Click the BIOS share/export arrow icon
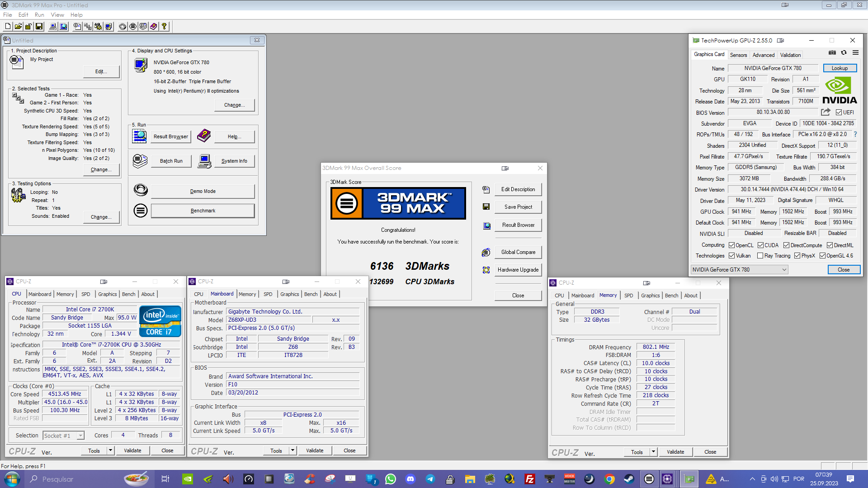The height and width of the screenshot is (488, 868). (x=826, y=112)
